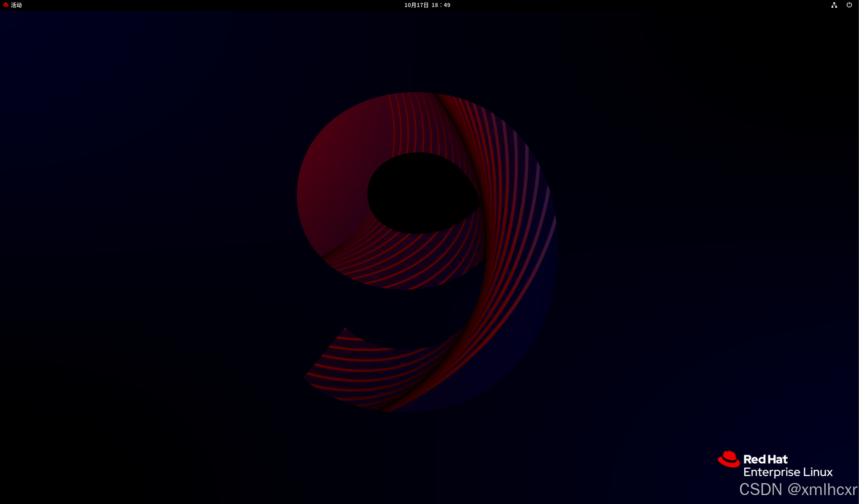Click the CSDN @xmlhcxr watermark

(798, 489)
